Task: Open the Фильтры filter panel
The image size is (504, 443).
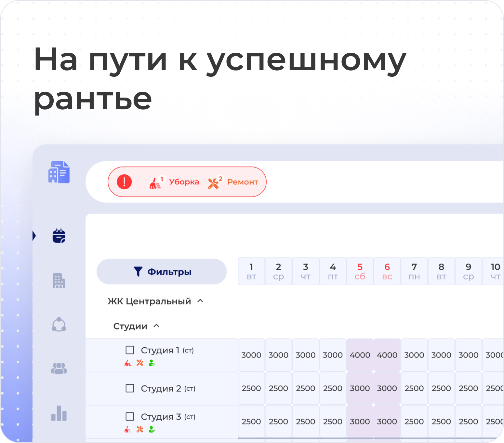Action: 162,272
